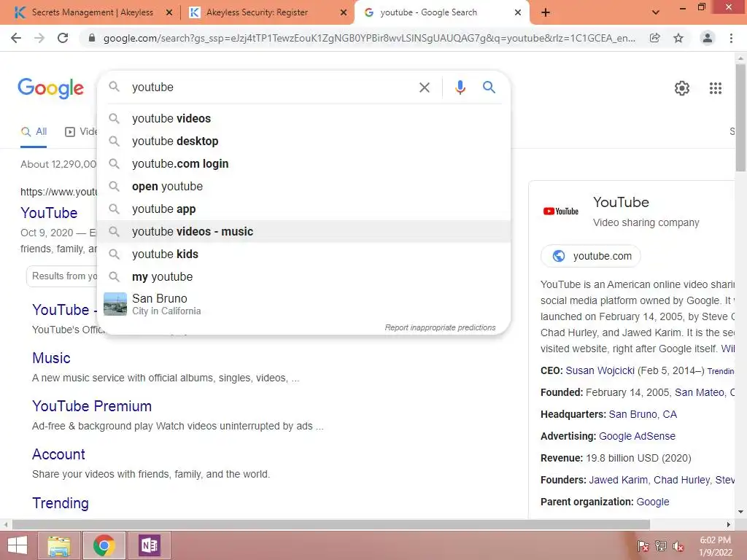The height and width of the screenshot is (560, 747).
Task: Go forward with the browser arrow
Action: pyautogui.click(x=39, y=38)
